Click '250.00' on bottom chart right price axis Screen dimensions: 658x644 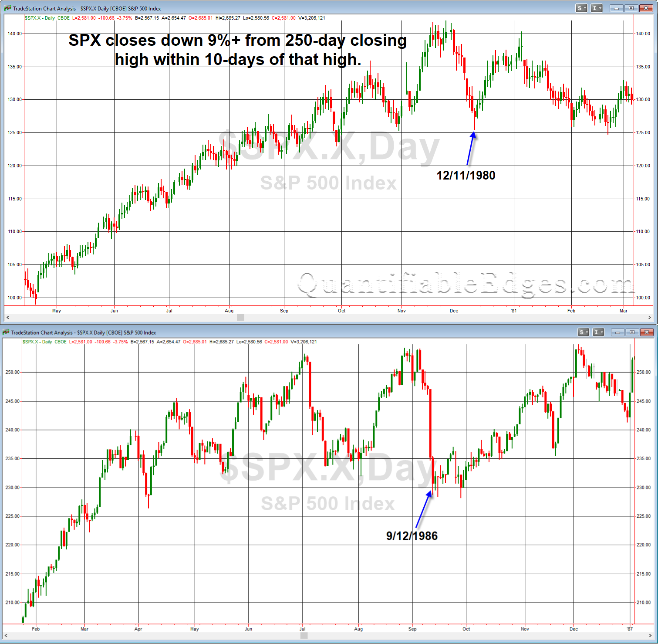coord(644,373)
